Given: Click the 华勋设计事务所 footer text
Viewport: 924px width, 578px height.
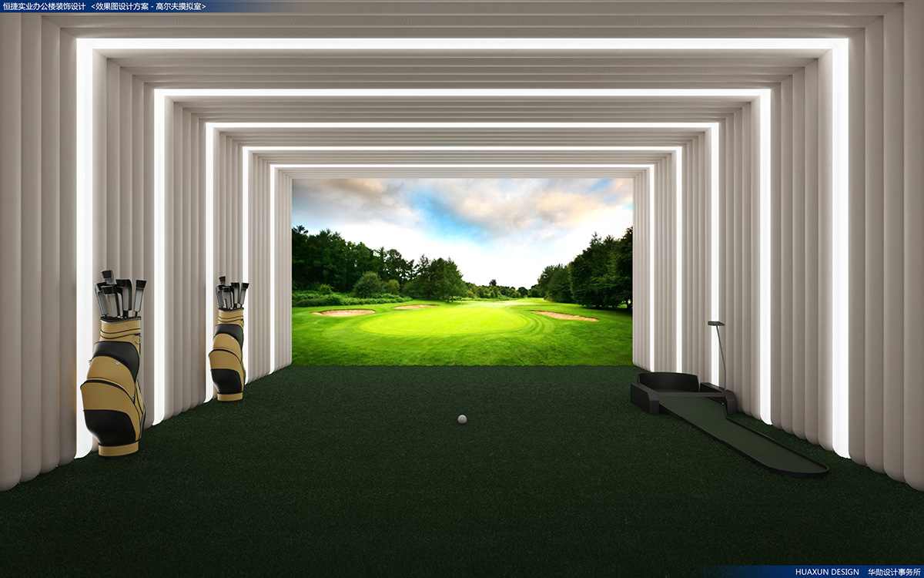Looking at the screenshot, I should (893, 572).
